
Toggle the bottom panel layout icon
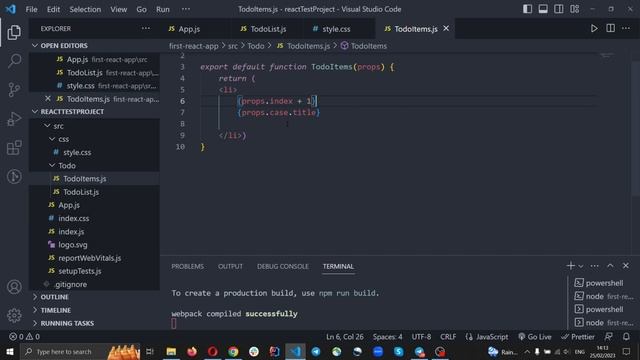[x=543, y=9]
